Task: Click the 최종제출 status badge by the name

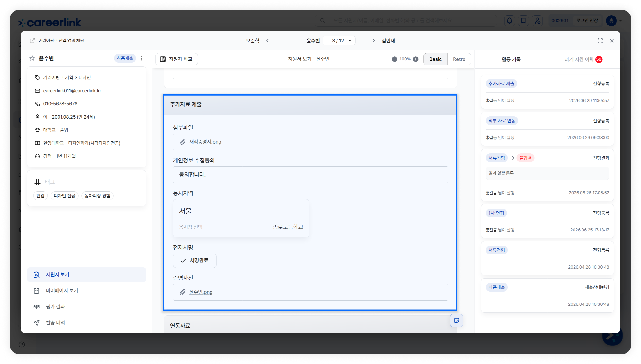Action: point(125,58)
